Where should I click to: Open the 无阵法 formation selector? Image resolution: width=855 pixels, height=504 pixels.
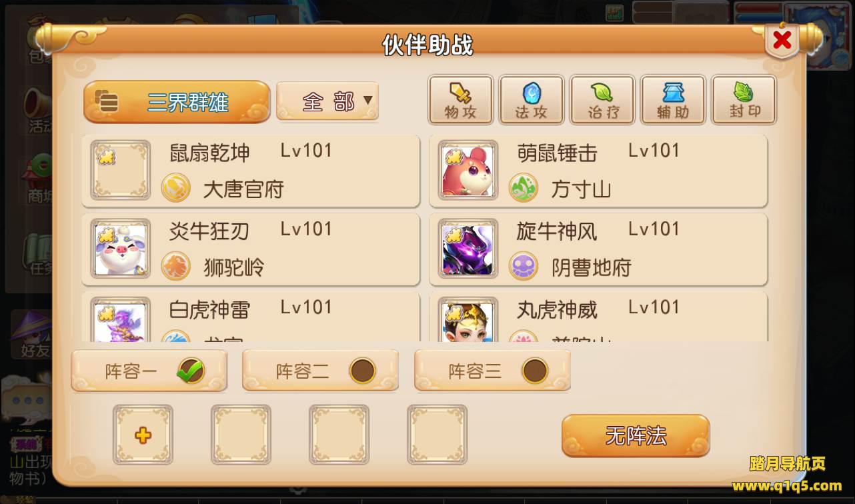tap(636, 436)
